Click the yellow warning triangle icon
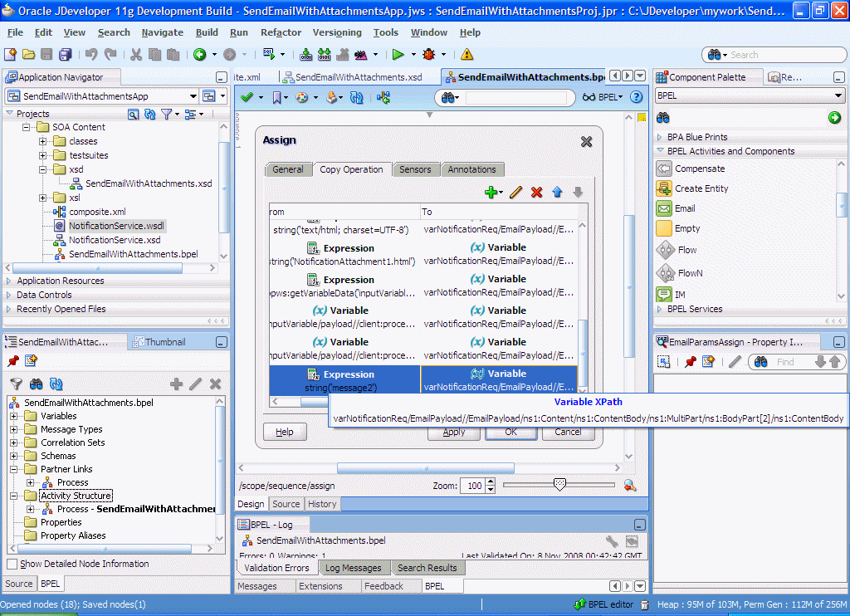This screenshot has width=850, height=616. (467, 54)
